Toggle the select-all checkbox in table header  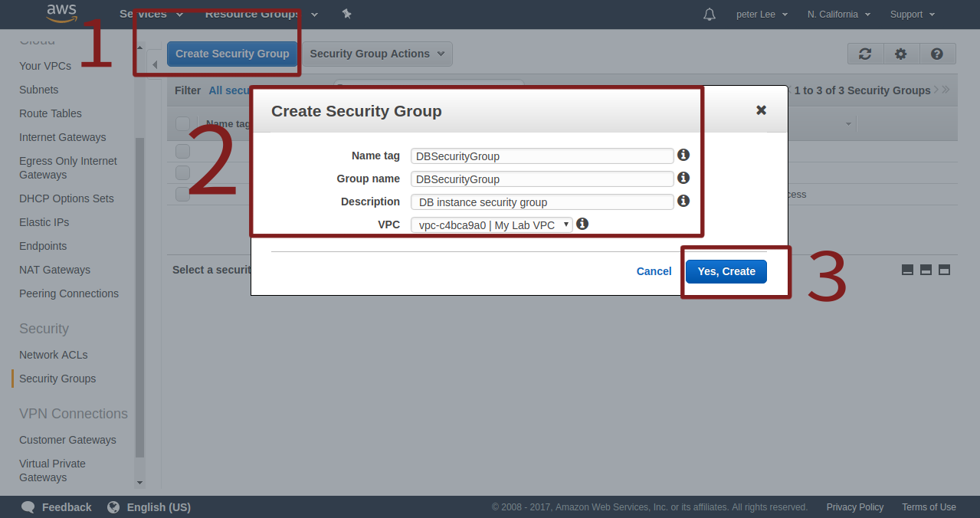coord(182,123)
